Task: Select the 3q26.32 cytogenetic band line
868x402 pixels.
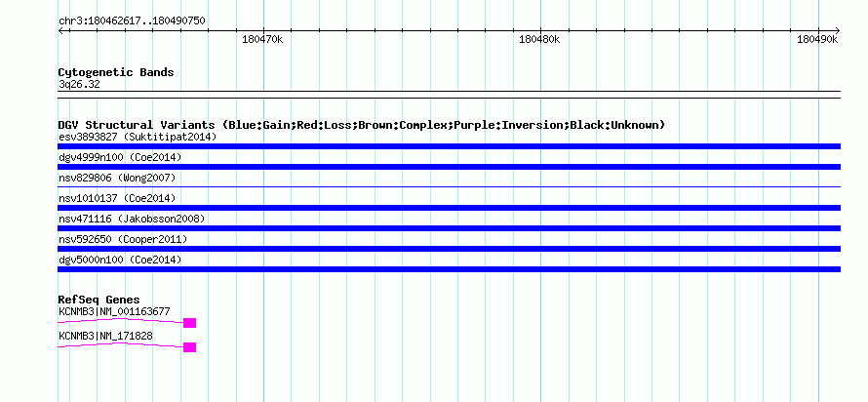Action: pos(449,95)
